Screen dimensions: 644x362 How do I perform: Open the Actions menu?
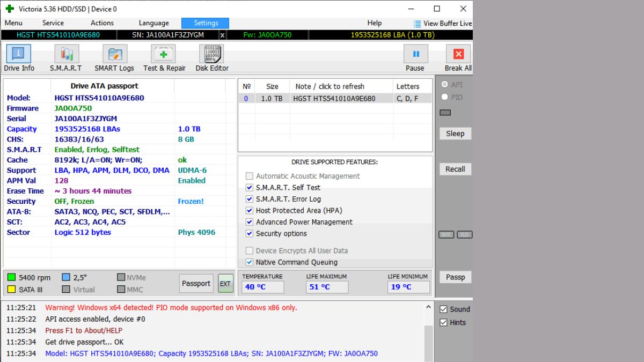pyautogui.click(x=102, y=23)
